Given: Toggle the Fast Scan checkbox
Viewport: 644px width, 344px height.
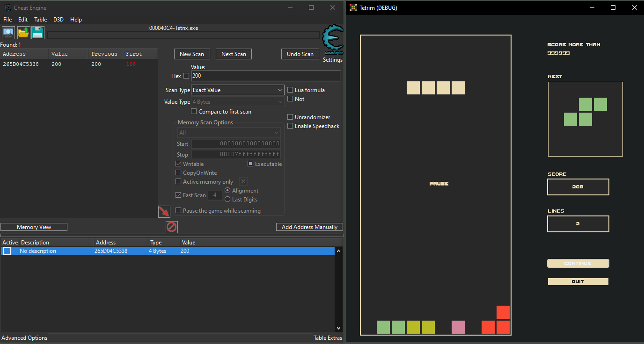Looking at the screenshot, I should point(178,195).
